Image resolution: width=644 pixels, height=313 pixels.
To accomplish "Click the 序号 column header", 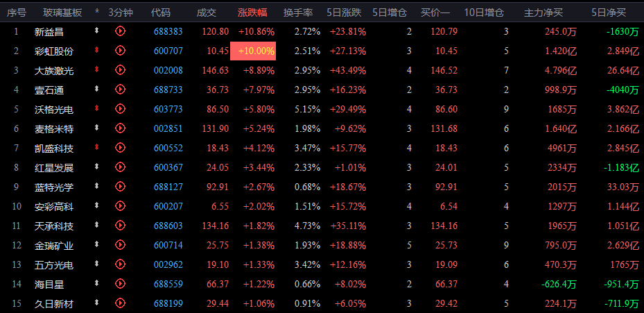I will [x=16, y=12].
